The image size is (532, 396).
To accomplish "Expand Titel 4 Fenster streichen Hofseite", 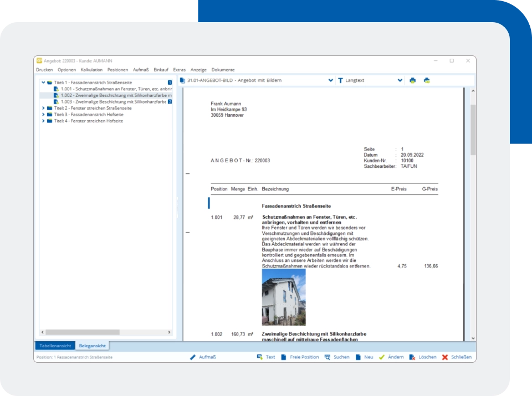I will 43,121.
